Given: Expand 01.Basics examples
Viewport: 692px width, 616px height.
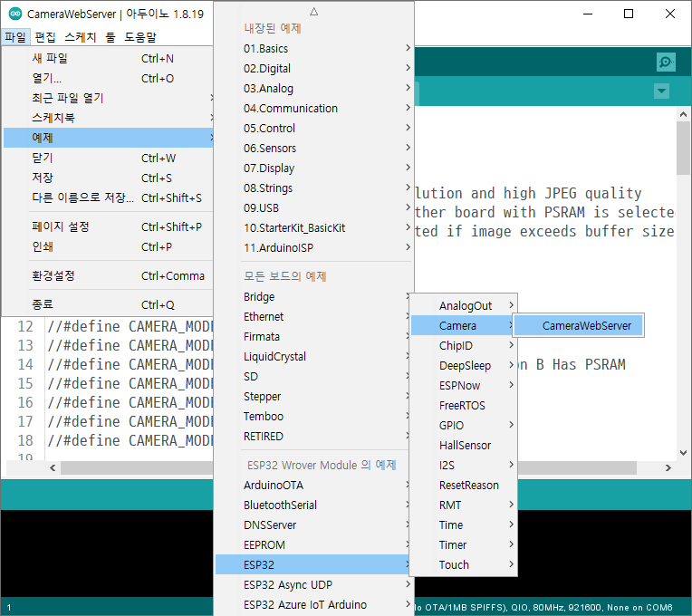Looking at the screenshot, I should [x=314, y=49].
